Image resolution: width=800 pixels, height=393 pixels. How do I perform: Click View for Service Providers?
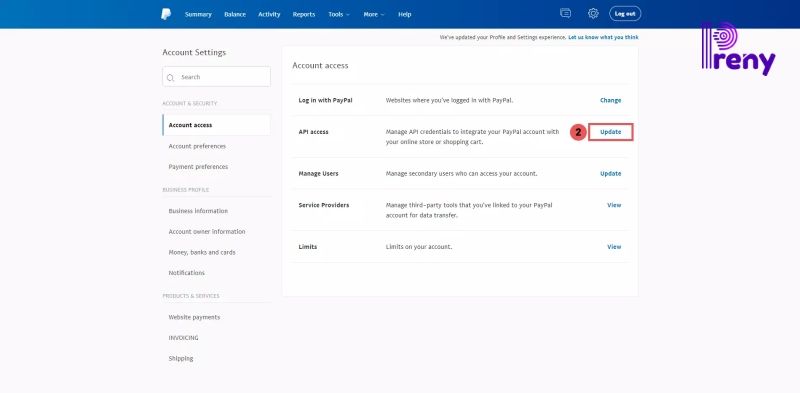pyautogui.click(x=614, y=205)
